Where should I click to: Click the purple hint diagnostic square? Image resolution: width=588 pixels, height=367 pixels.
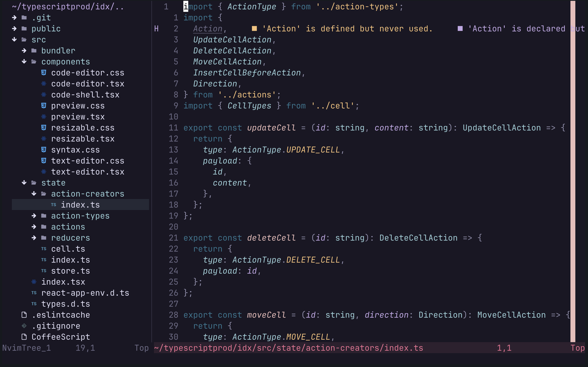click(460, 29)
